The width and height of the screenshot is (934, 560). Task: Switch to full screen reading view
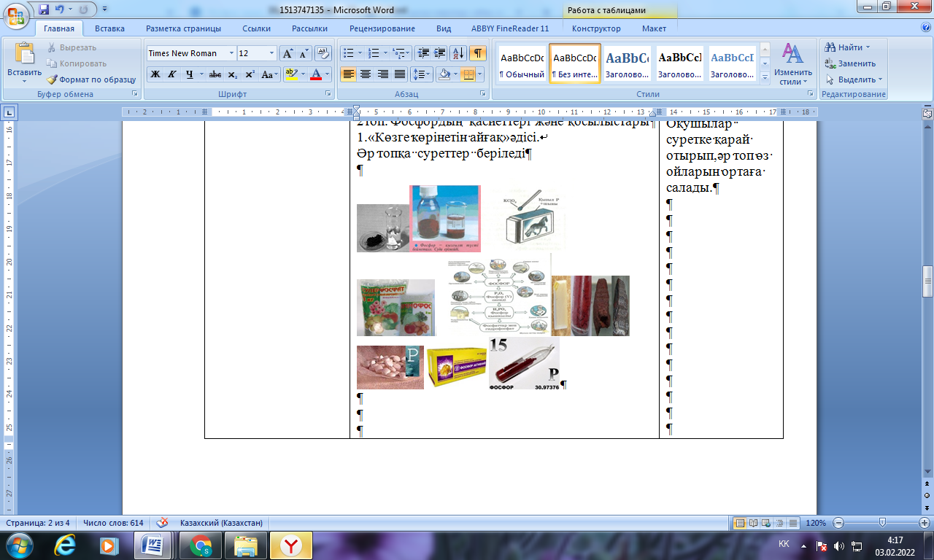pyautogui.click(x=754, y=524)
